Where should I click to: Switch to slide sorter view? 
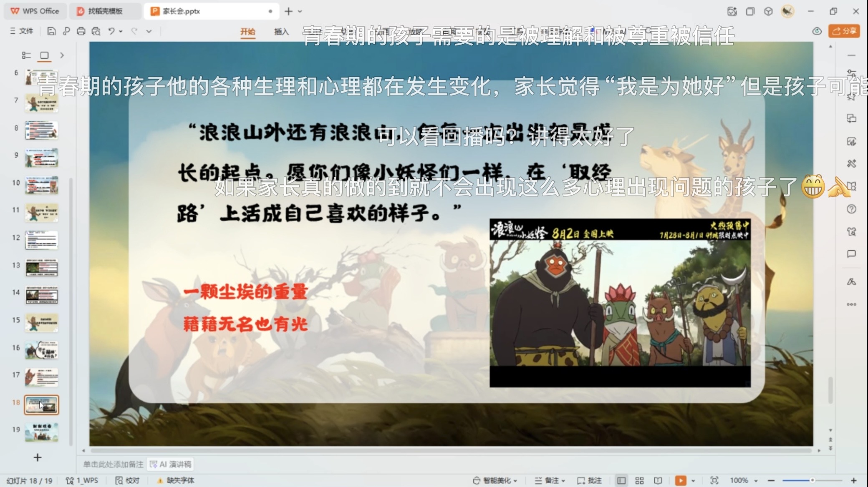[639, 481]
